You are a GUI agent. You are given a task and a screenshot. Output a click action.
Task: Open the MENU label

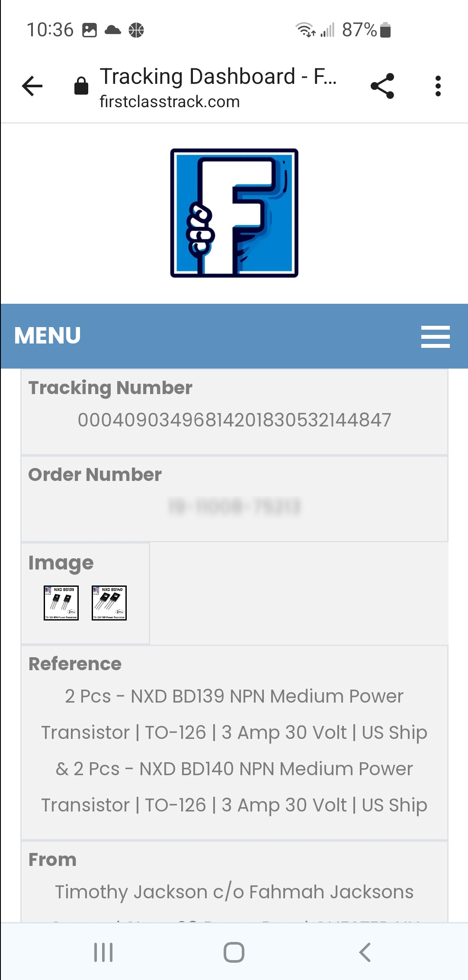point(48,336)
